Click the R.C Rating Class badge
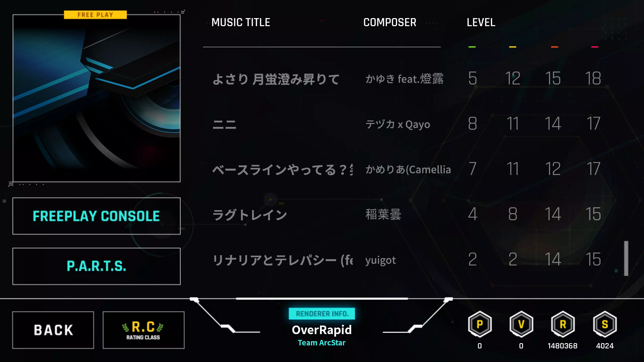Image resolution: width=644 pixels, height=362 pixels. 143,330
